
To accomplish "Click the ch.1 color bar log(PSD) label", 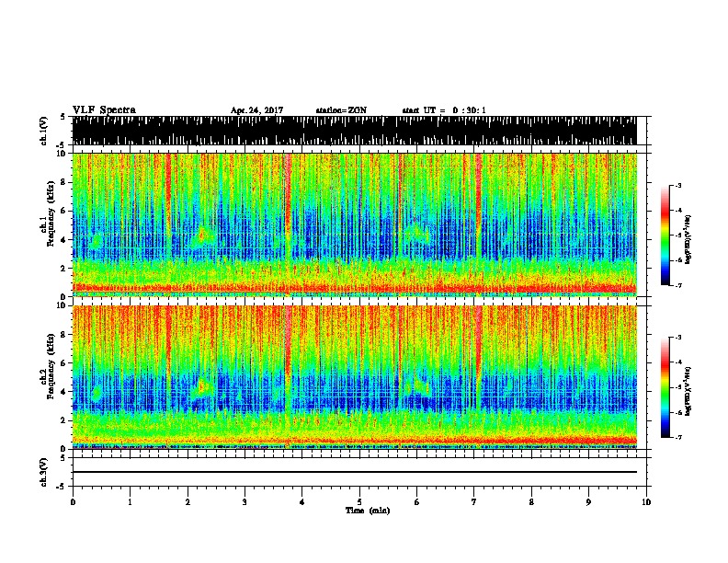I will (x=688, y=239).
